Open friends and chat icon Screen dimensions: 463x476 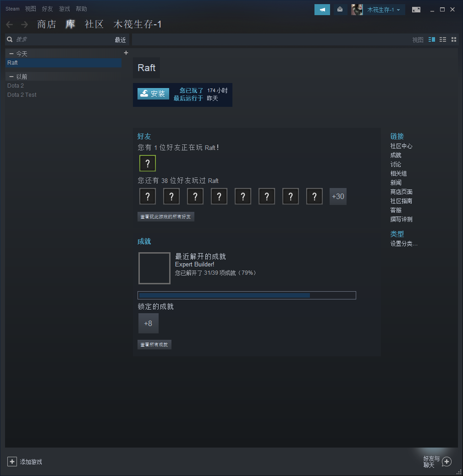(446, 461)
